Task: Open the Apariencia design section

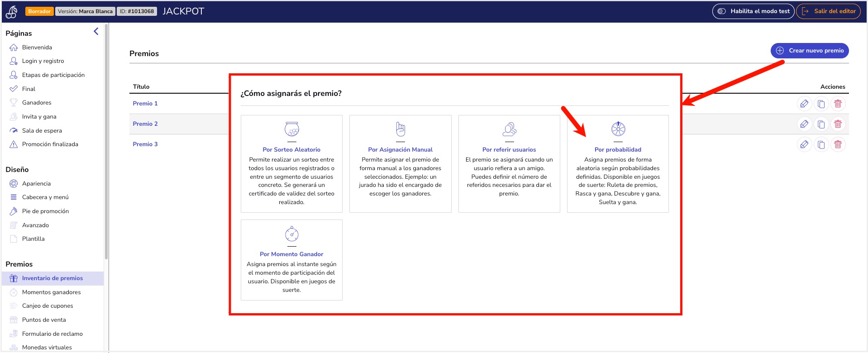Action: point(36,184)
